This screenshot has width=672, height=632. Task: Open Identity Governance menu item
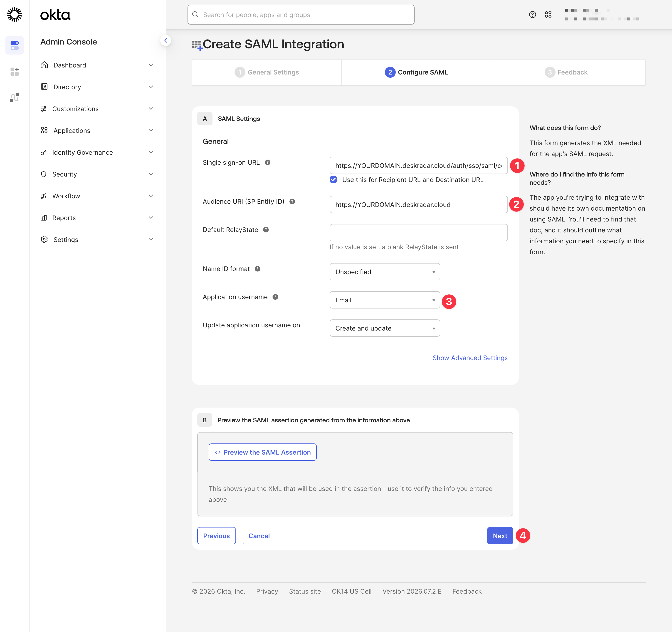tap(97, 153)
